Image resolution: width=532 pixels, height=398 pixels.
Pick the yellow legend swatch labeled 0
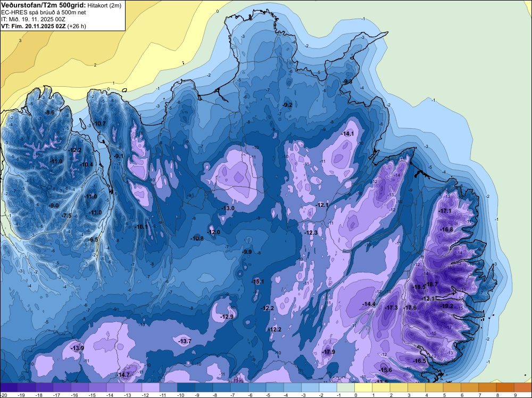(363, 387)
